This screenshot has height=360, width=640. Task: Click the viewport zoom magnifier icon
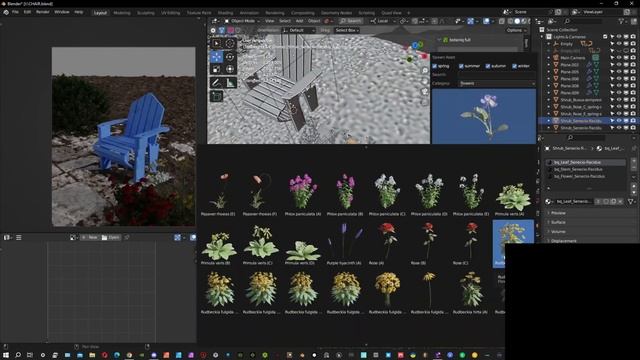(x=425, y=71)
